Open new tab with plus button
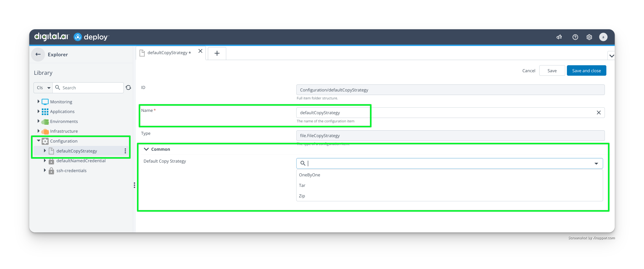 coord(217,53)
